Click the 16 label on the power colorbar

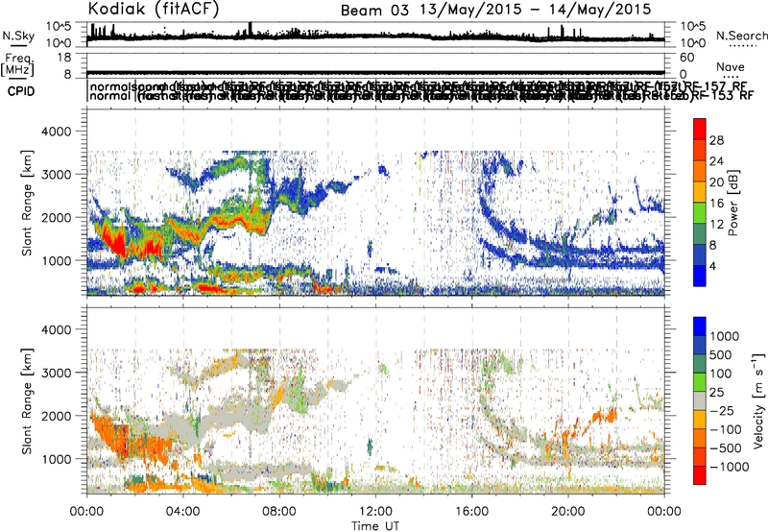click(716, 204)
